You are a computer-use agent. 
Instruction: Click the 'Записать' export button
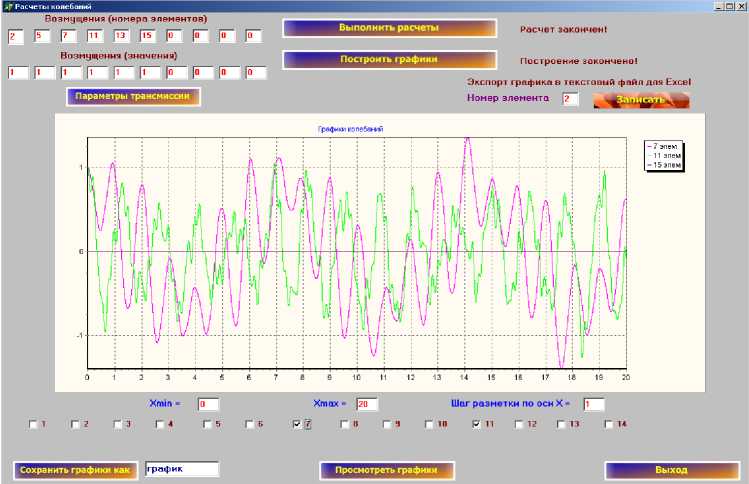pos(640,100)
